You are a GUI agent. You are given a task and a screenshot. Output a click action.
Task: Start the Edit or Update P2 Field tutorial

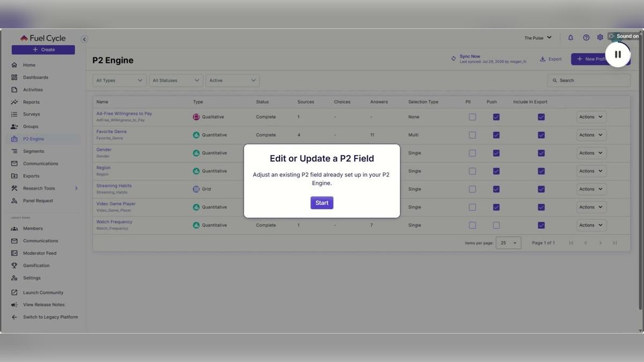(322, 202)
